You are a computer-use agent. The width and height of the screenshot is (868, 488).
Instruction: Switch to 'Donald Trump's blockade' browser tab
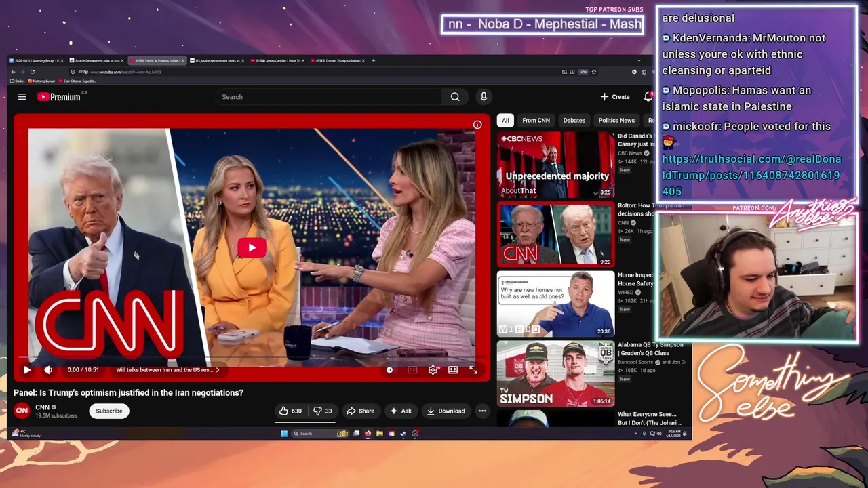coord(337,60)
